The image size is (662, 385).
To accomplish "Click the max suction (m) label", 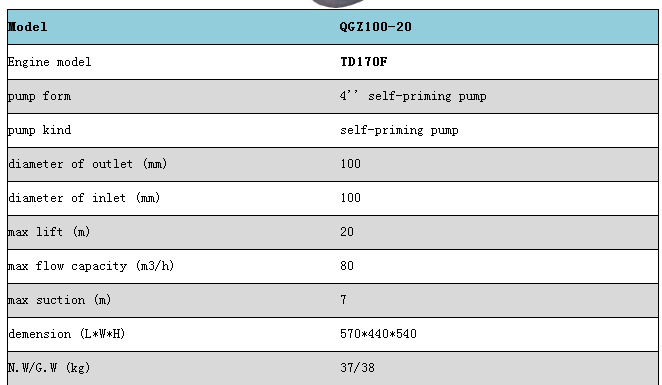I will (x=60, y=300).
